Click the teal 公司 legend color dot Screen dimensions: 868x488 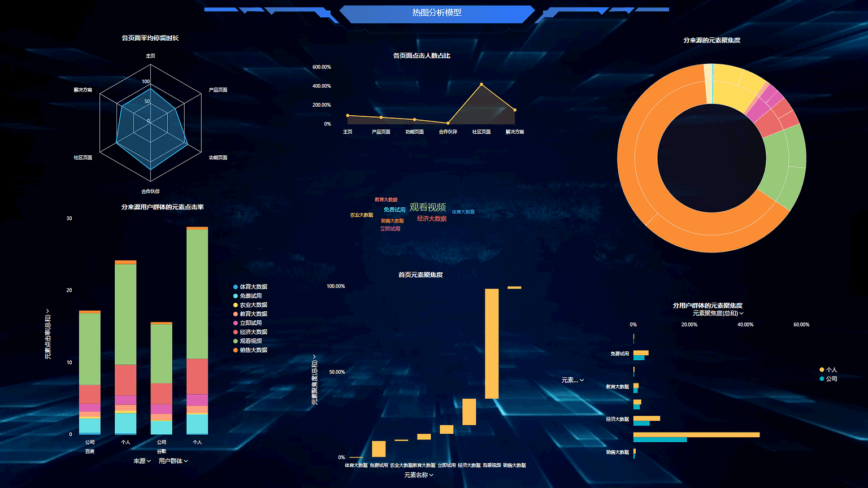pos(822,379)
